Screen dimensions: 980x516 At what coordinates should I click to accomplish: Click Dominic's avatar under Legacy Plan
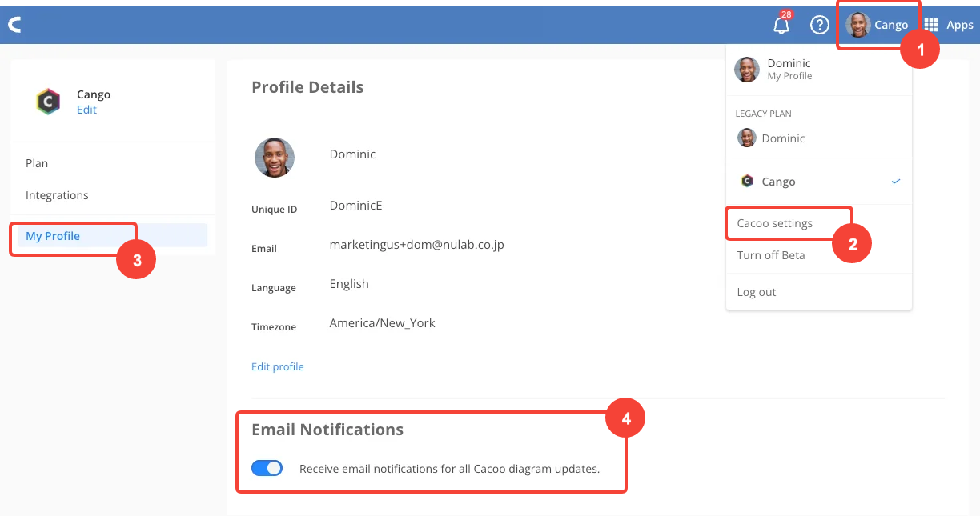747,138
